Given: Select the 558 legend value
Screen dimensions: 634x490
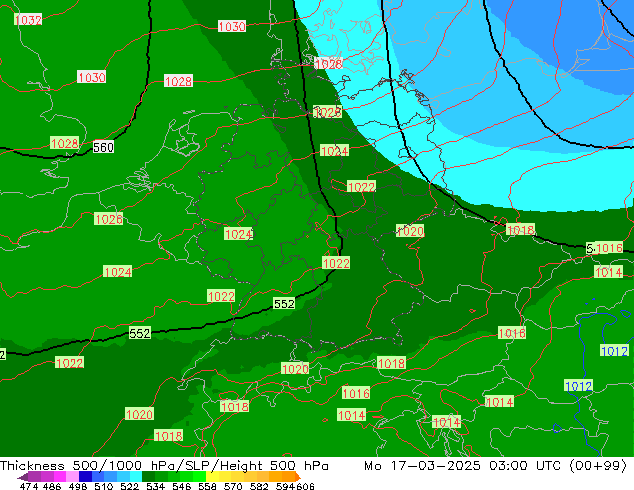Looking at the screenshot, I should (x=207, y=486).
